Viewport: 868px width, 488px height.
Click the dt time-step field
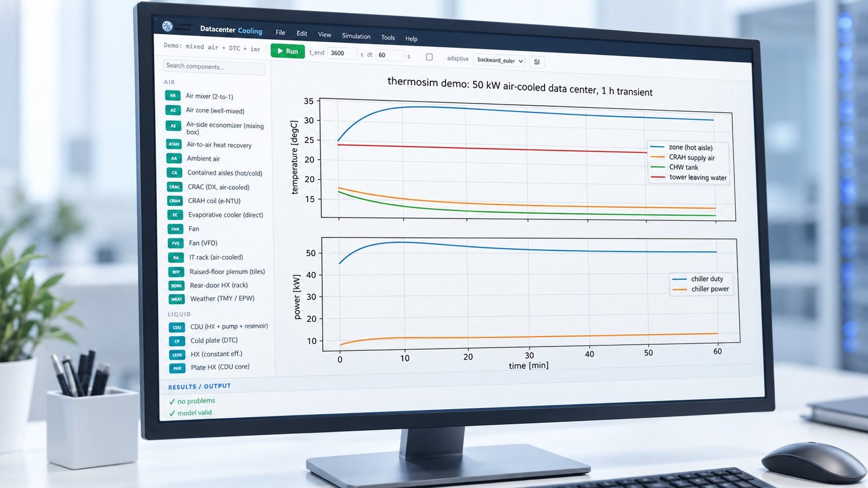(x=390, y=55)
